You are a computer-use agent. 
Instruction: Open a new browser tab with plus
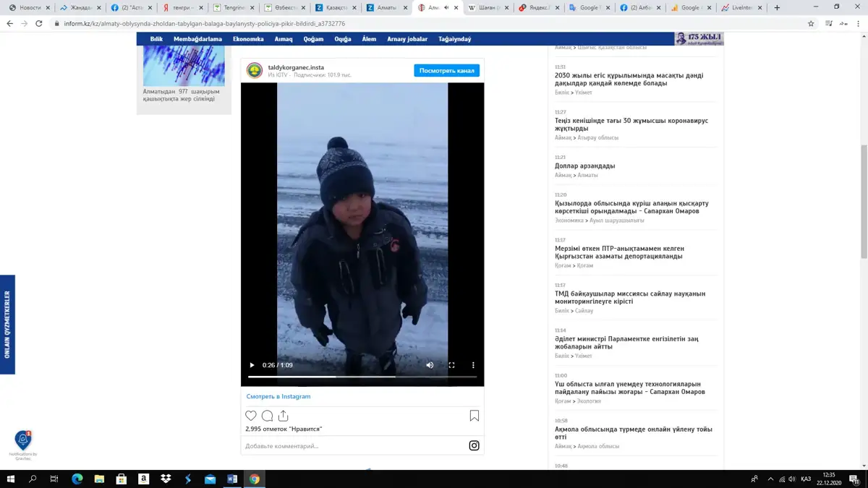point(777,7)
